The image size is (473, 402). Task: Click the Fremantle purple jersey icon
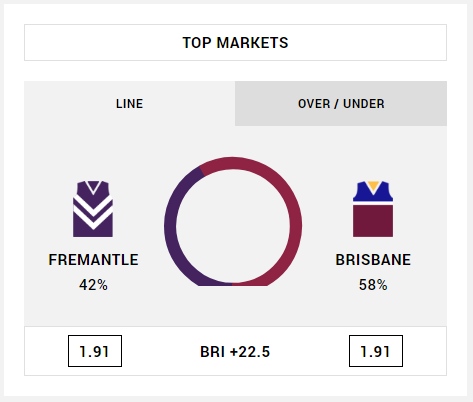[x=93, y=209]
